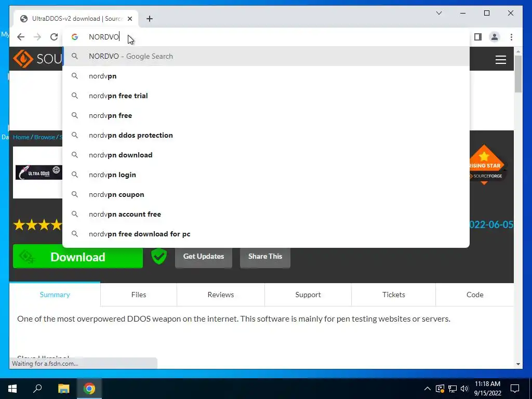Open Windows taskbar search
The image size is (532, 399).
point(37,389)
